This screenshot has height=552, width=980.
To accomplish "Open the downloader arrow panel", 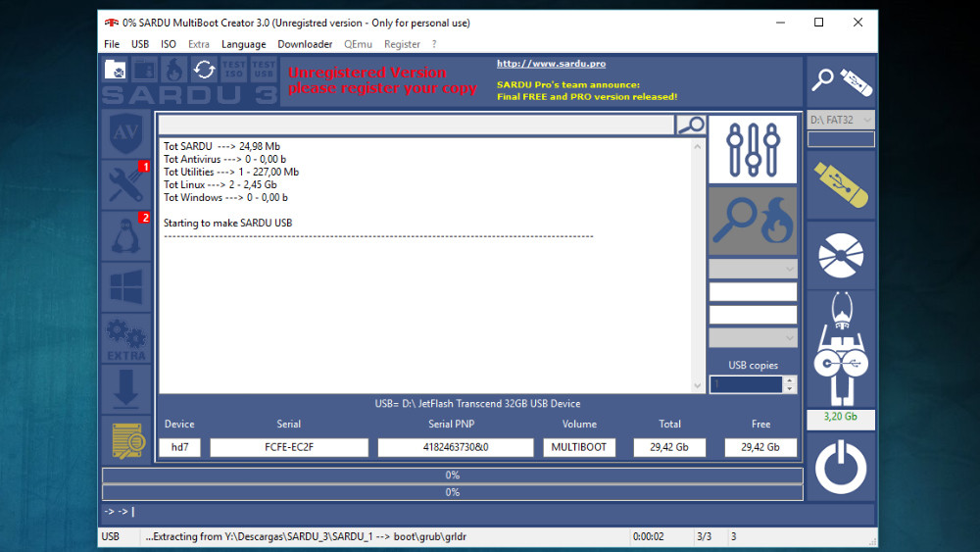I will click(x=125, y=389).
